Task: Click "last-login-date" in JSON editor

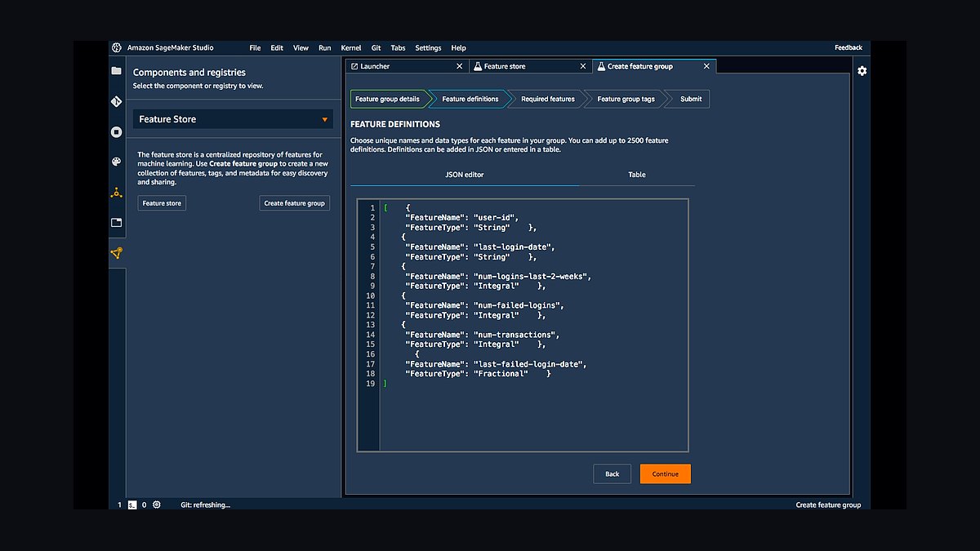Action: point(514,247)
